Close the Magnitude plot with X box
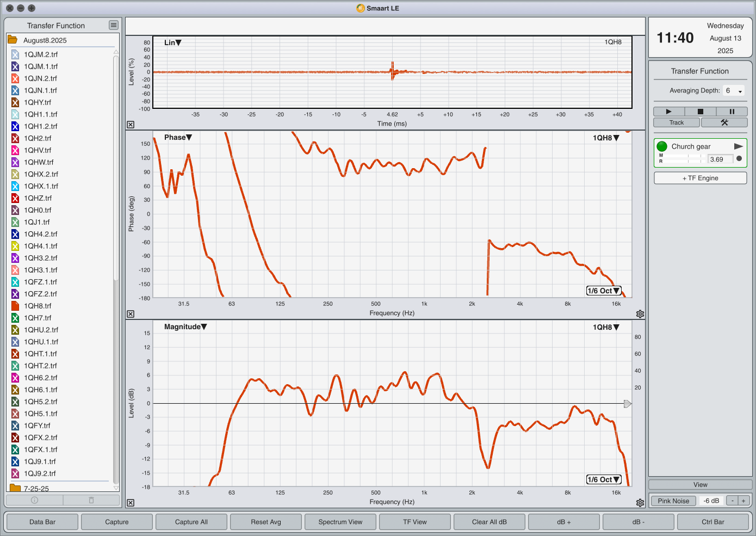 (x=131, y=503)
